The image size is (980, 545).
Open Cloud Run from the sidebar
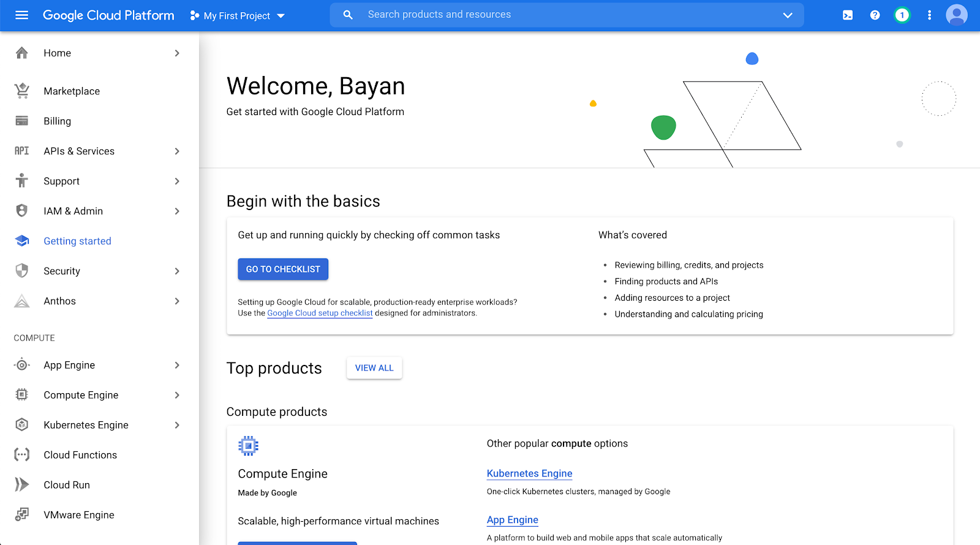point(99,485)
